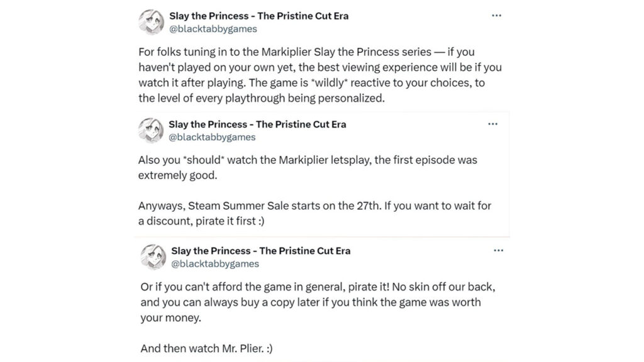Visit the @blacktabbygames handle on the top tweet

coord(213,29)
